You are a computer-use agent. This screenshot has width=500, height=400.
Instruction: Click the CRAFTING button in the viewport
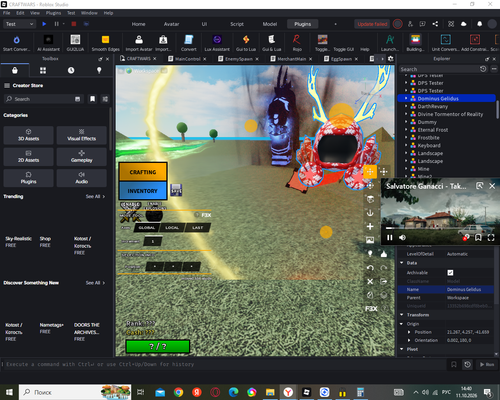click(x=143, y=172)
